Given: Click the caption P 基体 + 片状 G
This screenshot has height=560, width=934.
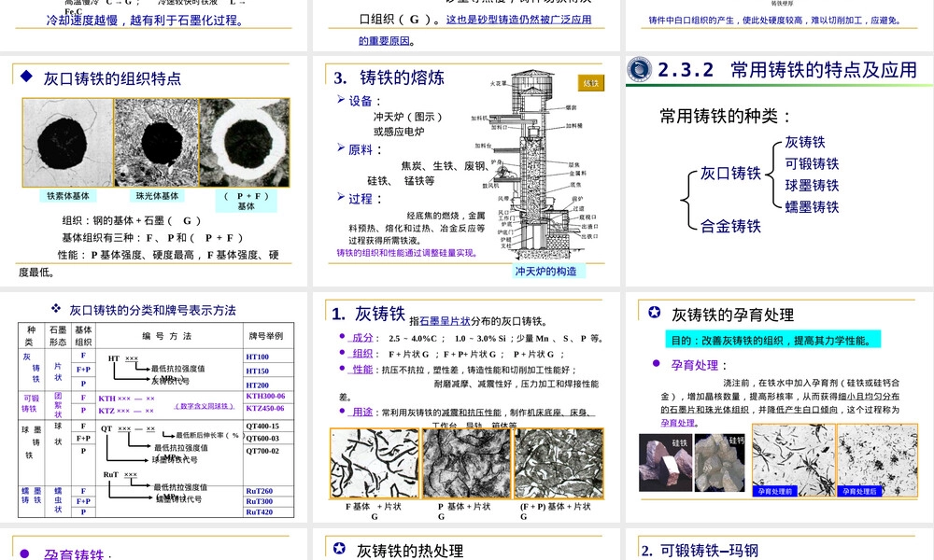Looking at the screenshot, I should tap(464, 511).
